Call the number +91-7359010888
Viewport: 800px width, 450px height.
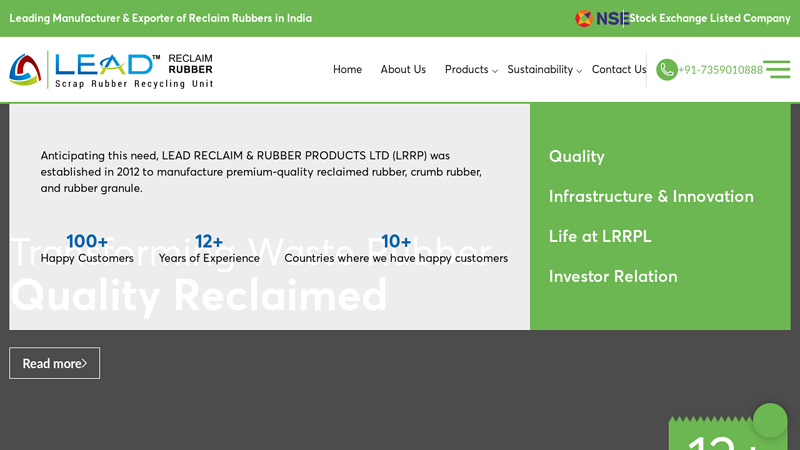pyautogui.click(x=720, y=70)
